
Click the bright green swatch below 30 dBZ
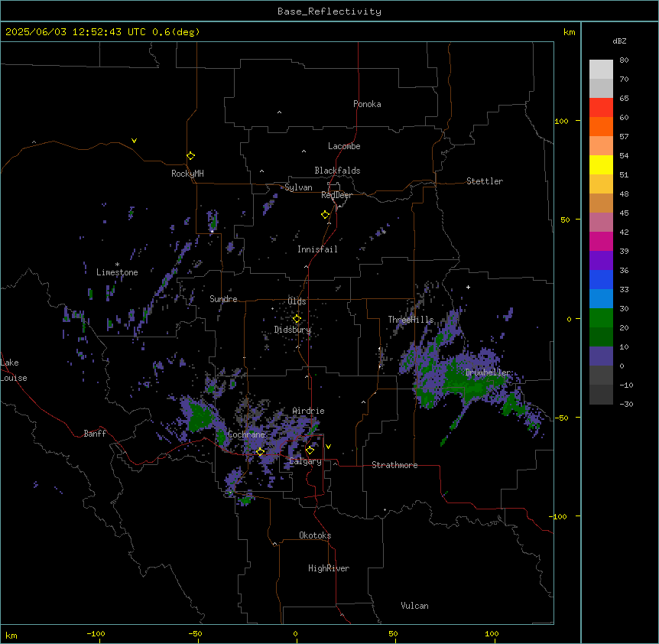[x=601, y=318]
